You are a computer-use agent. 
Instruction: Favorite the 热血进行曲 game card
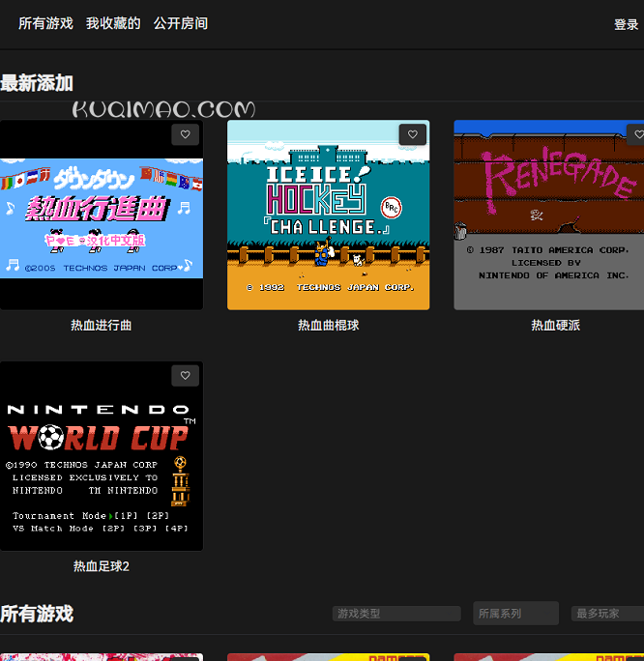tap(185, 134)
